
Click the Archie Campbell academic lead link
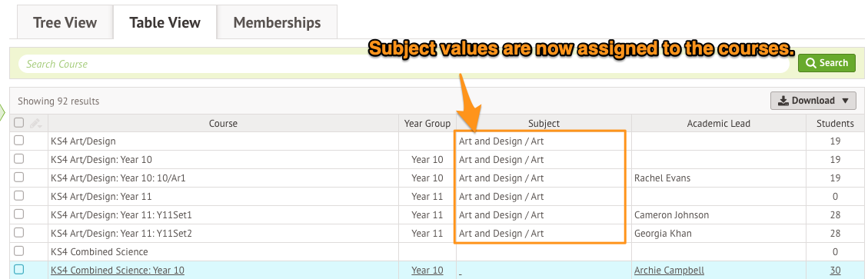pos(670,270)
